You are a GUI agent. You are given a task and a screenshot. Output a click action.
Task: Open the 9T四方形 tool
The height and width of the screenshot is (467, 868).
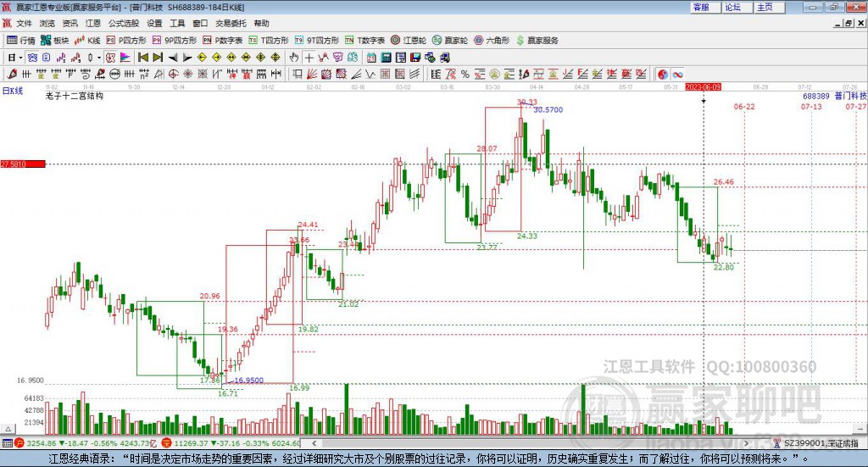click(317, 41)
